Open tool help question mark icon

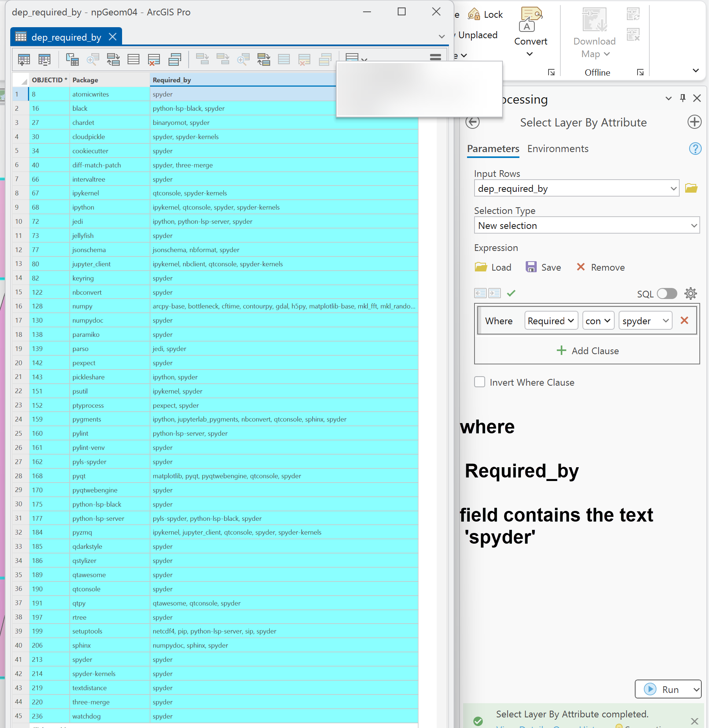695,149
